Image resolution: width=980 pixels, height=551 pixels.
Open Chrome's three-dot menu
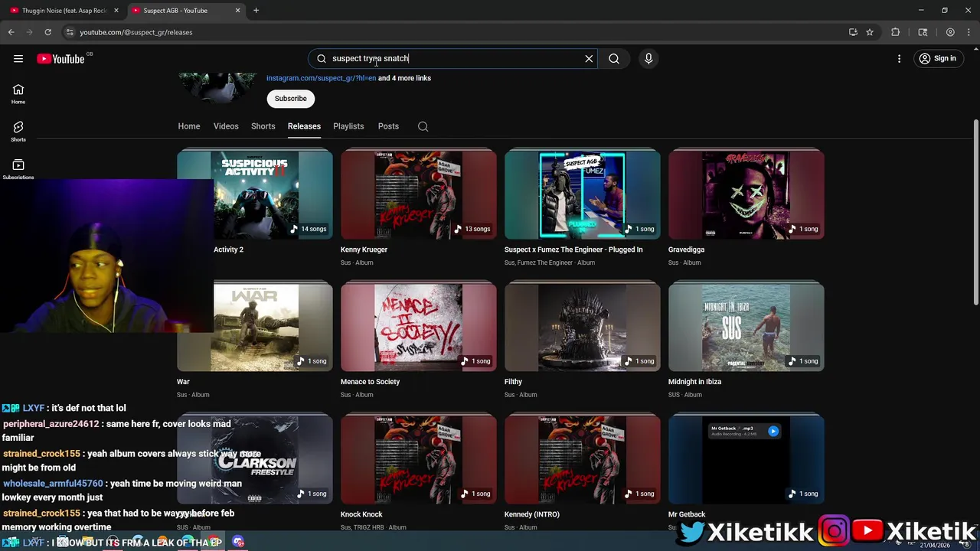tap(969, 32)
